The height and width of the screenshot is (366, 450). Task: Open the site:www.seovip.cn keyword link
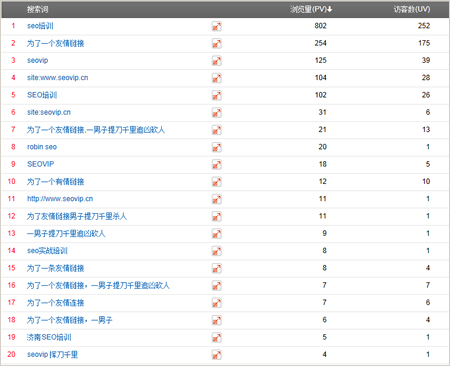(58, 78)
